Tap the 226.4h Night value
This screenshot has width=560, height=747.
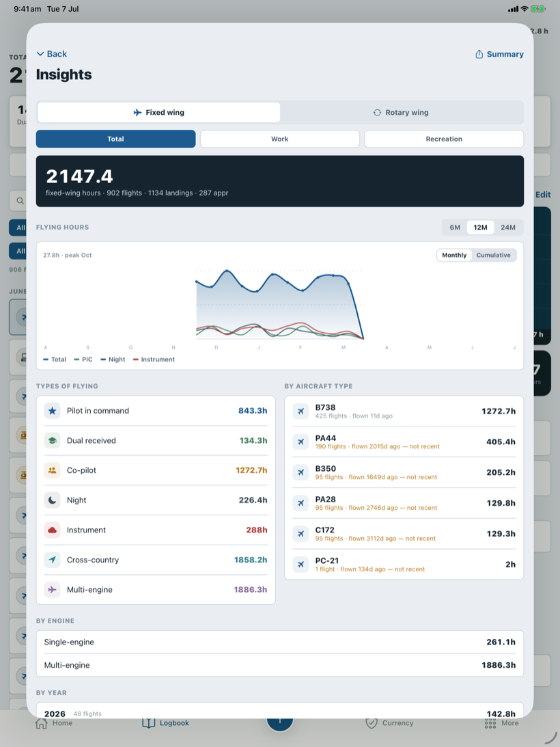[x=253, y=500]
